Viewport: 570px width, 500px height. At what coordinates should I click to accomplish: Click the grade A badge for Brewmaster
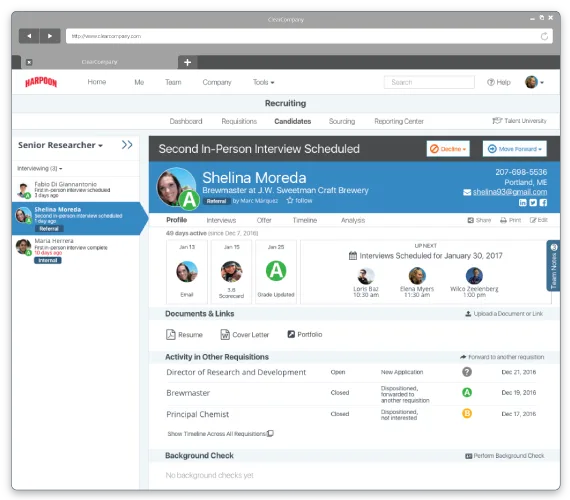tap(467, 392)
